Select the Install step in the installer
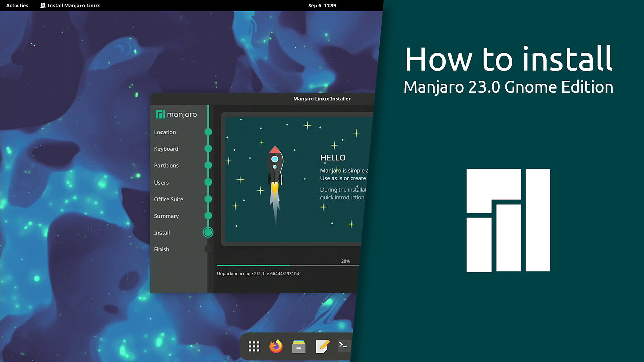The width and height of the screenshot is (644, 362). pos(162,233)
